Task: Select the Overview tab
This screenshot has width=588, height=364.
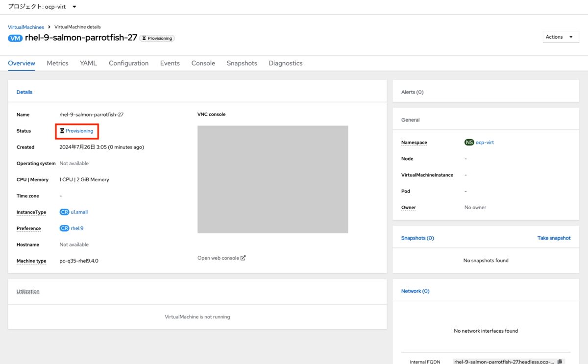Action: (x=22, y=63)
